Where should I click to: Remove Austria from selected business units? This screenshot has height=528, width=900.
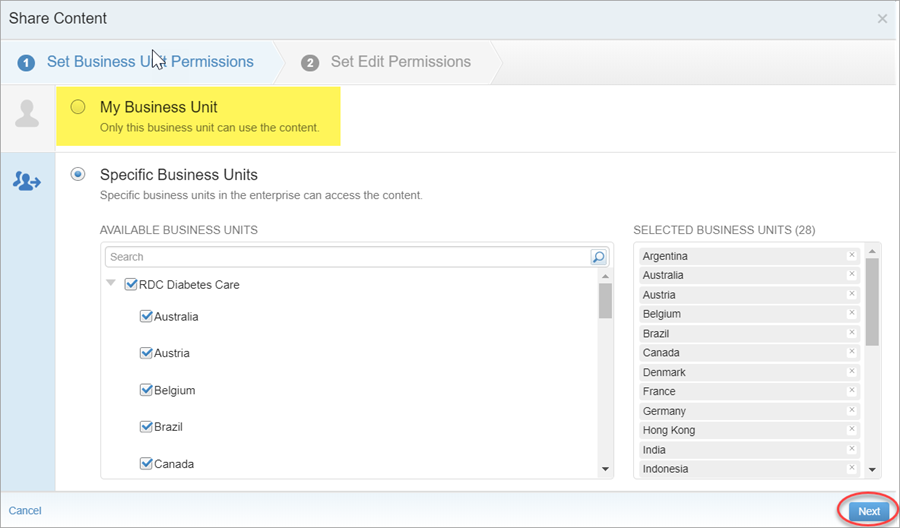pyautogui.click(x=852, y=294)
